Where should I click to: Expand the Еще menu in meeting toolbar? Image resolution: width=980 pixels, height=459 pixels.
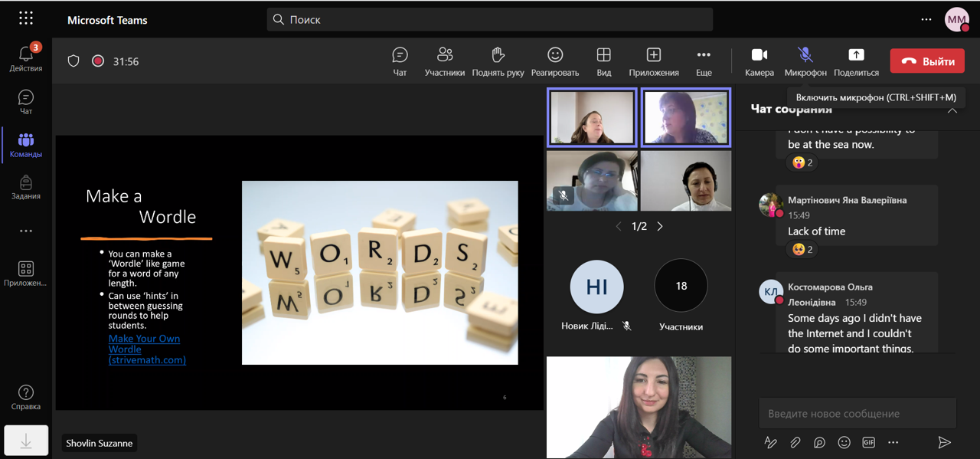tap(704, 61)
